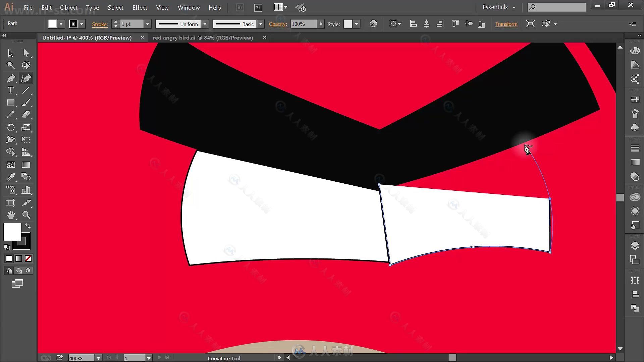Close the red angry bird.ai tab
The image size is (644, 362).
pyautogui.click(x=265, y=38)
